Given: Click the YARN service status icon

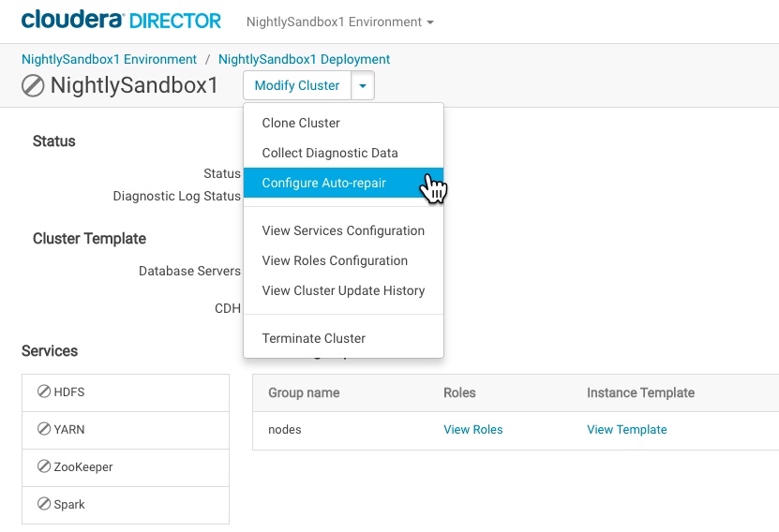Looking at the screenshot, I should 44,429.
